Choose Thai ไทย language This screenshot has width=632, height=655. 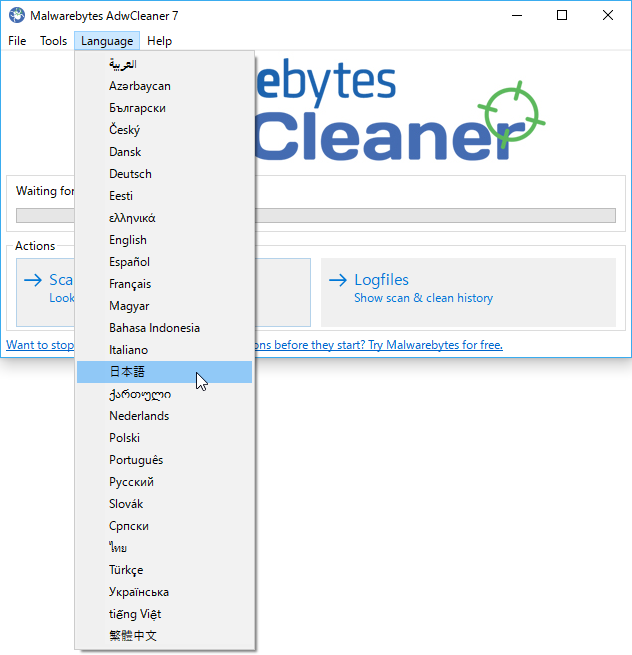(165, 548)
